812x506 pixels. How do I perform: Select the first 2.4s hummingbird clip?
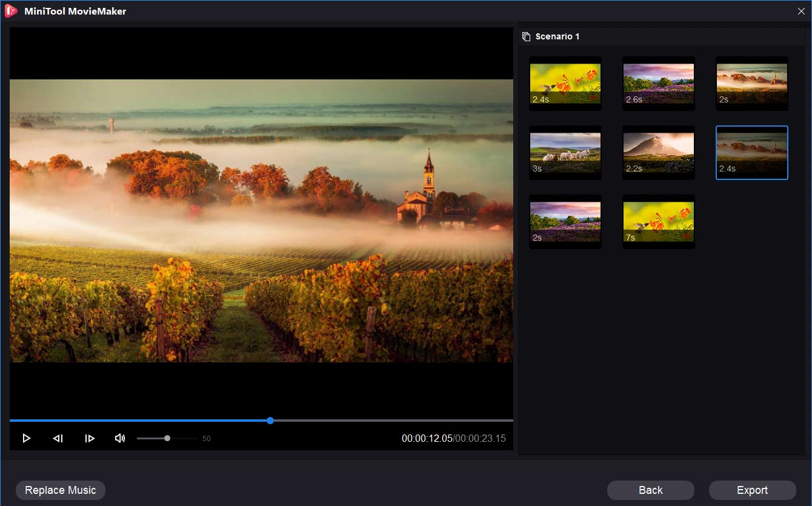point(565,83)
